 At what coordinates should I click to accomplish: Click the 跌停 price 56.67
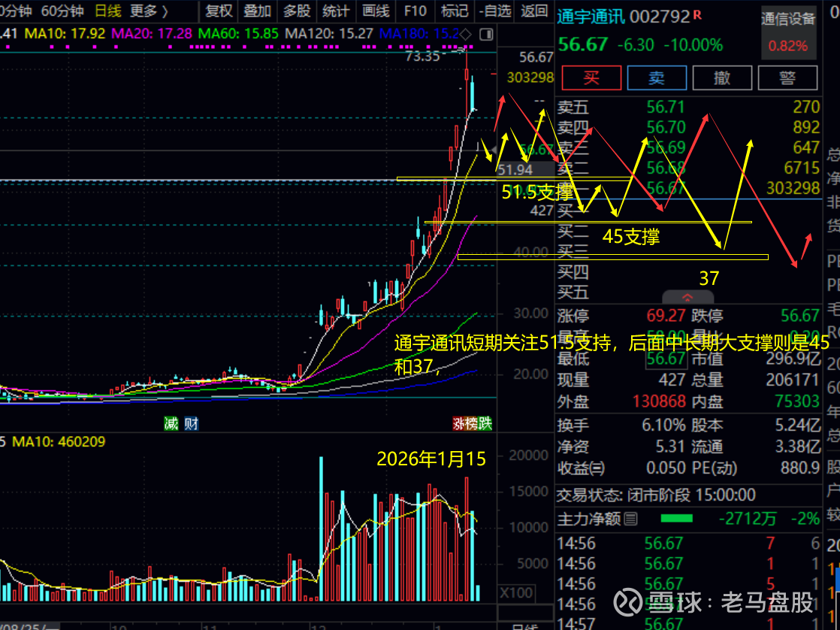[x=800, y=315]
